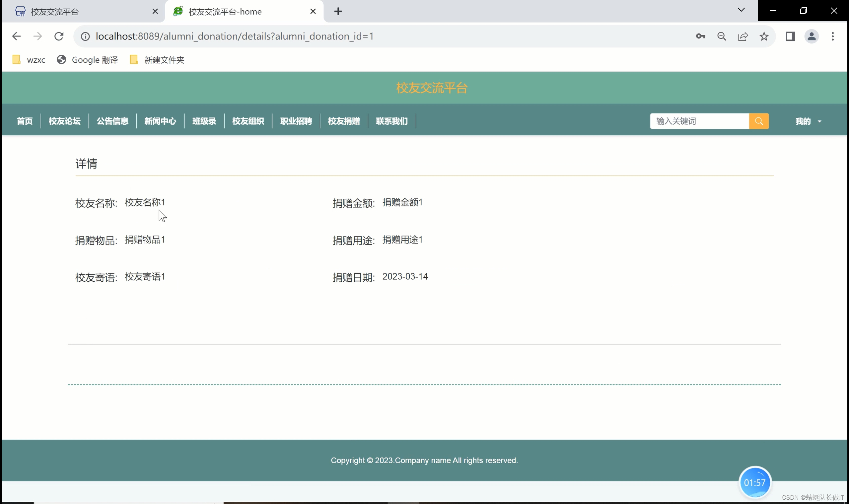Image resolution: width=849 pixels, height=504 pixels.
Task: Click the 01:57 floating clock widget
Action: [x=755, y=482]
